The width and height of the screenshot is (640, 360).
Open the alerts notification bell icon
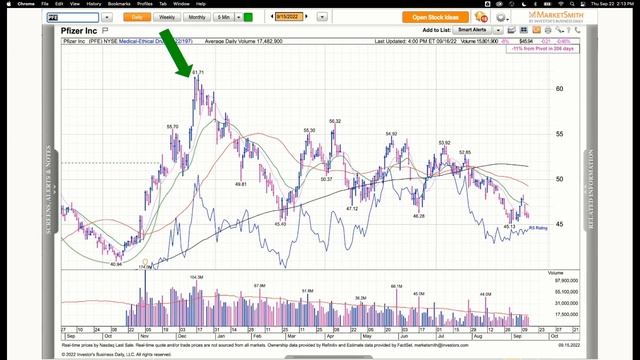481,17
